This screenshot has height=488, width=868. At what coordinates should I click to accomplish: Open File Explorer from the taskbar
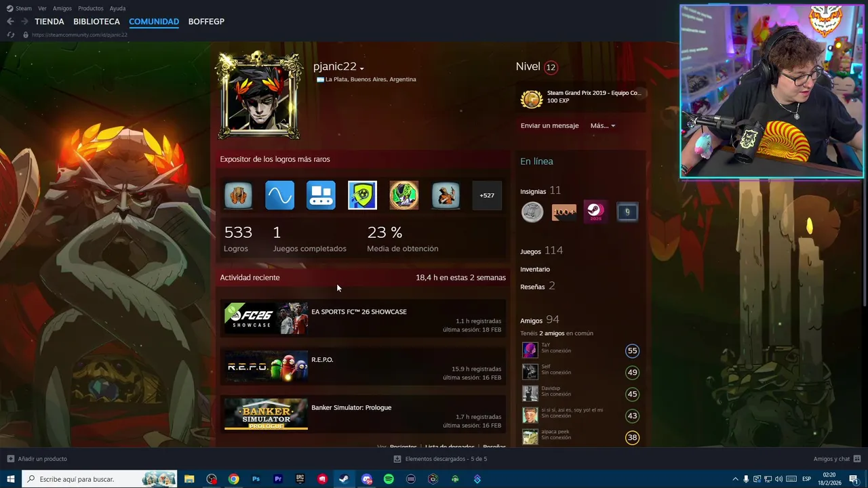pyautogui.click(x=189, y=479)
